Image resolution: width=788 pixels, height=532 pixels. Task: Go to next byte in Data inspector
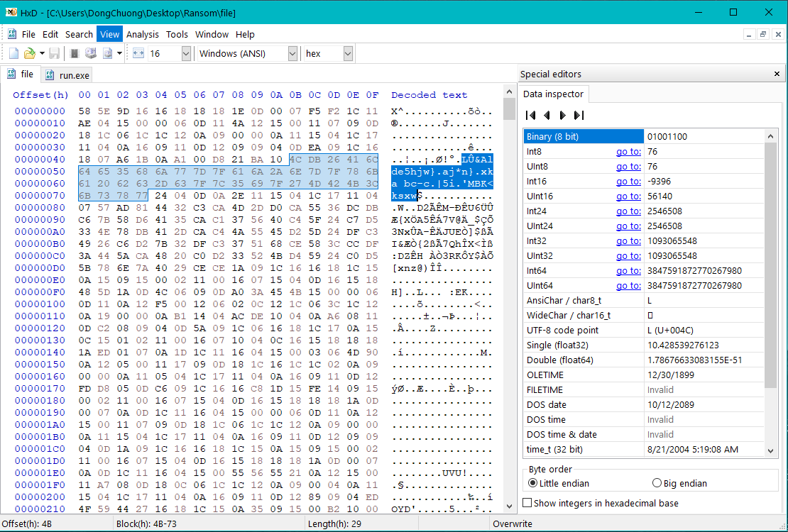coord(563,115)
